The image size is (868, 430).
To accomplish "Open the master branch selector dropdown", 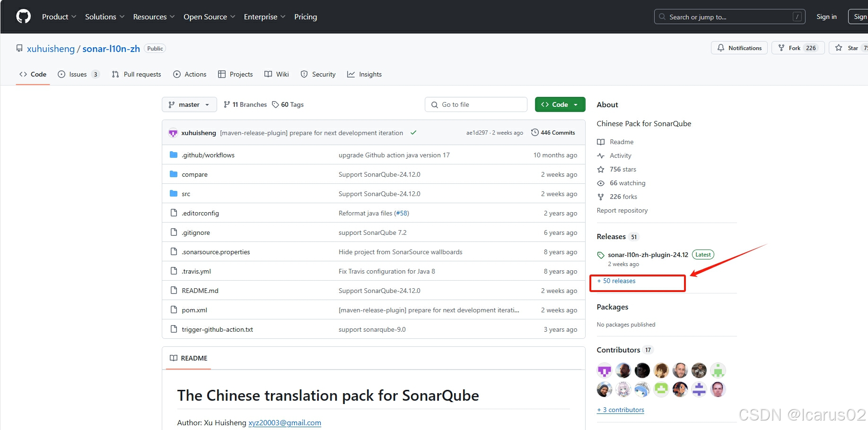I will click(x=189, y=104).
